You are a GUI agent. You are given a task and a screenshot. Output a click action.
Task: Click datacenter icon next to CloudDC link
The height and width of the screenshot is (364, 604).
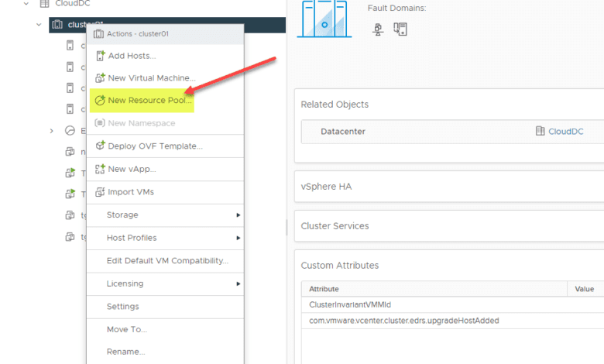(540, 131)
